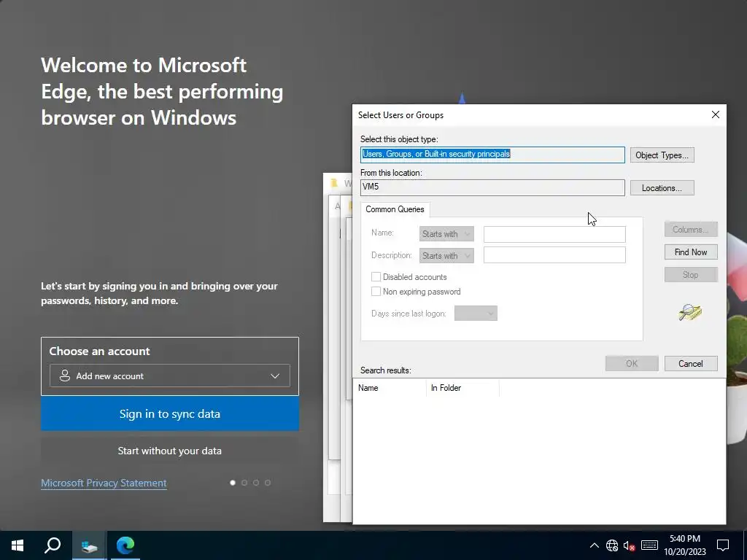Click Sign in to sync data

tap(170, 414)
